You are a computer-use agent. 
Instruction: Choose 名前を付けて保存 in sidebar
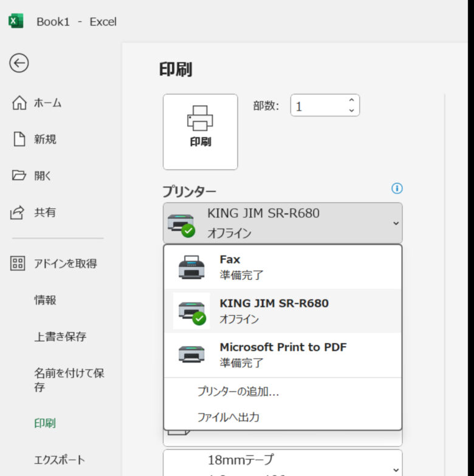(69, 379)
